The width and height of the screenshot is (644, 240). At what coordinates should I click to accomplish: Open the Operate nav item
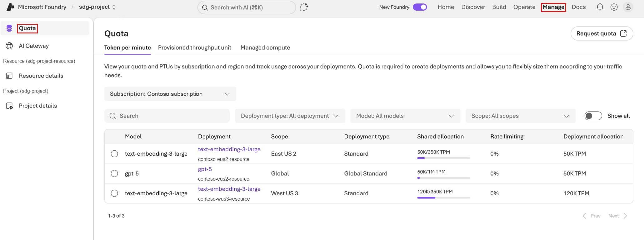pyautogui.click(x=524, y=7)
